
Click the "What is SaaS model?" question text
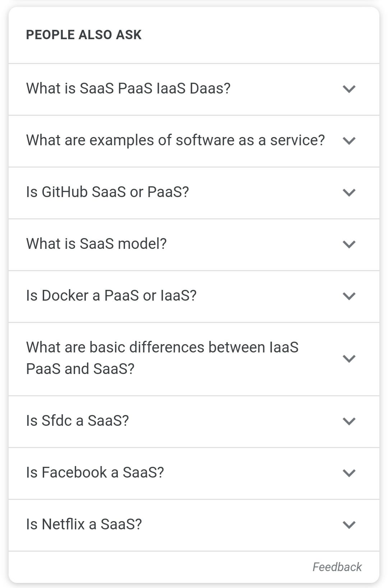(96, 244)
